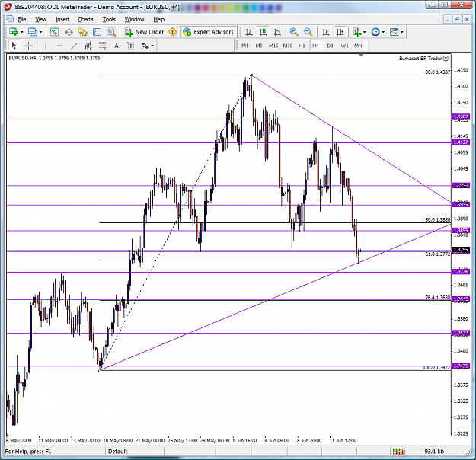This screenshot has height=460, width=476.
Task: Open the indicators list icon
Action: [357, 31]
